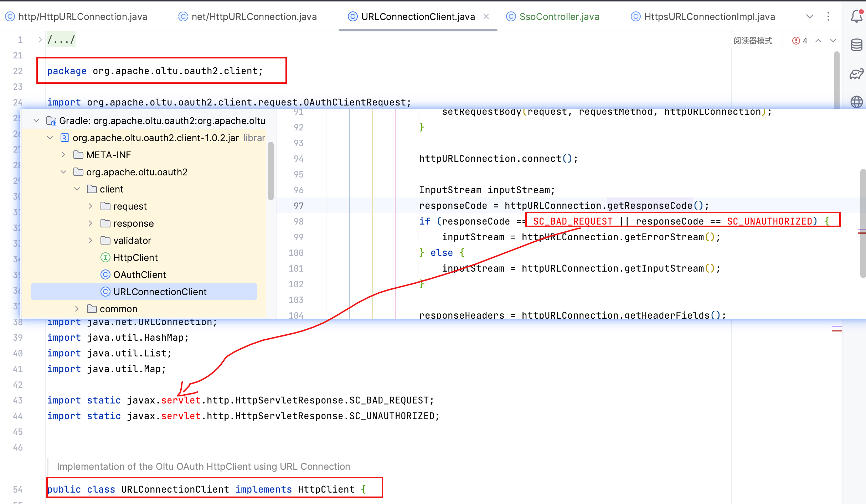Viewport: 866px width, 504px height.
Task: Open the editor kebab menu (three dots)
Action: 828,16
